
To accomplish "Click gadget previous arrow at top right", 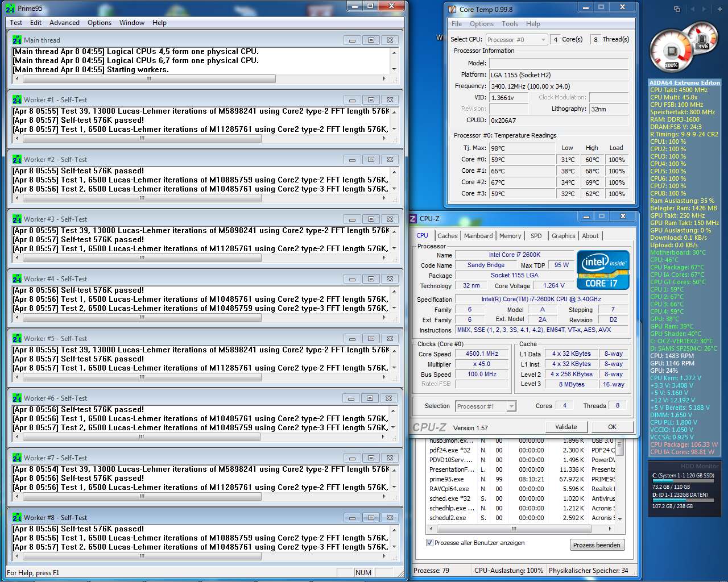I will [692, 9].
